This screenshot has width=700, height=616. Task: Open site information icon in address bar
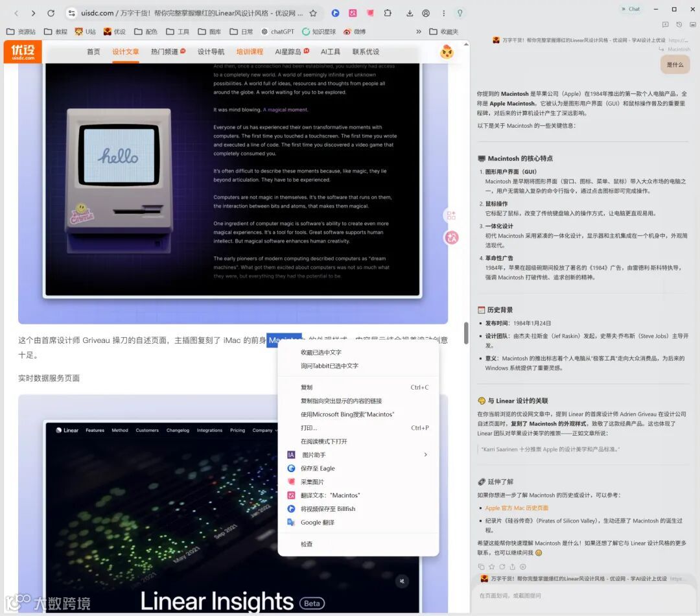(71, 14)
